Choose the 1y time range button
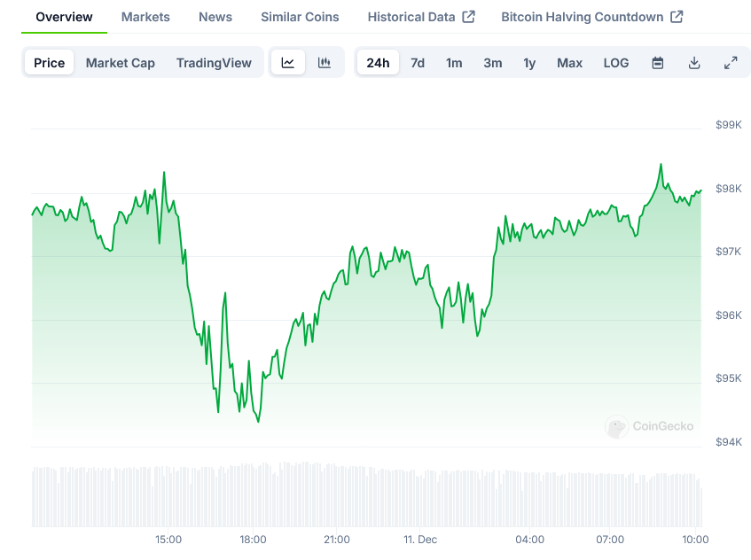The width and height of the screenshot is (751, 560). [x=529, y=63]
